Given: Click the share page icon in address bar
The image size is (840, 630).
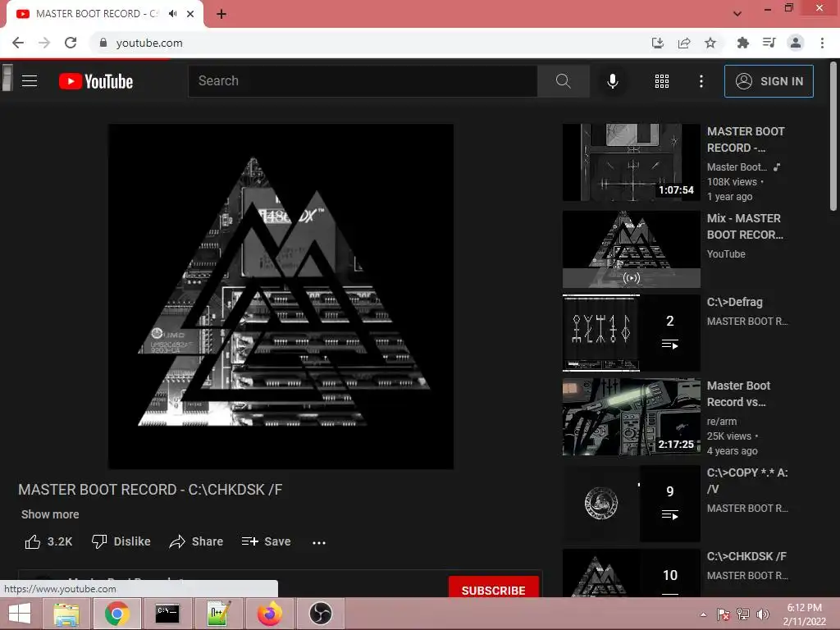Looking at the screenshot, I should 684,43.
